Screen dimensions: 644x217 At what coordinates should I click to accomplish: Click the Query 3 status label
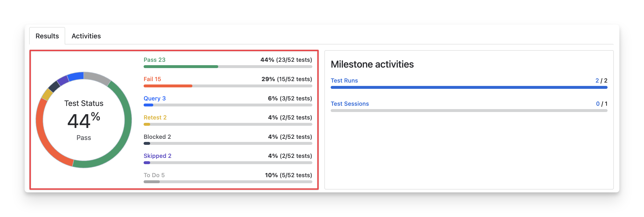click(x=154, y=98)
